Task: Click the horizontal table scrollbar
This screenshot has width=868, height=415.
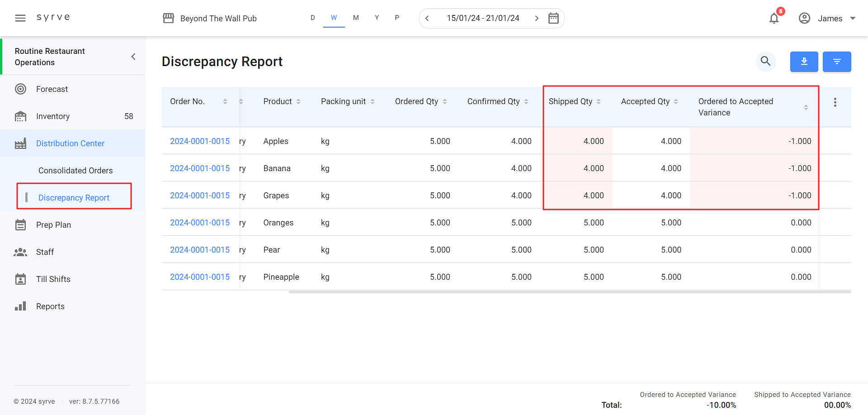Action: 570,292
